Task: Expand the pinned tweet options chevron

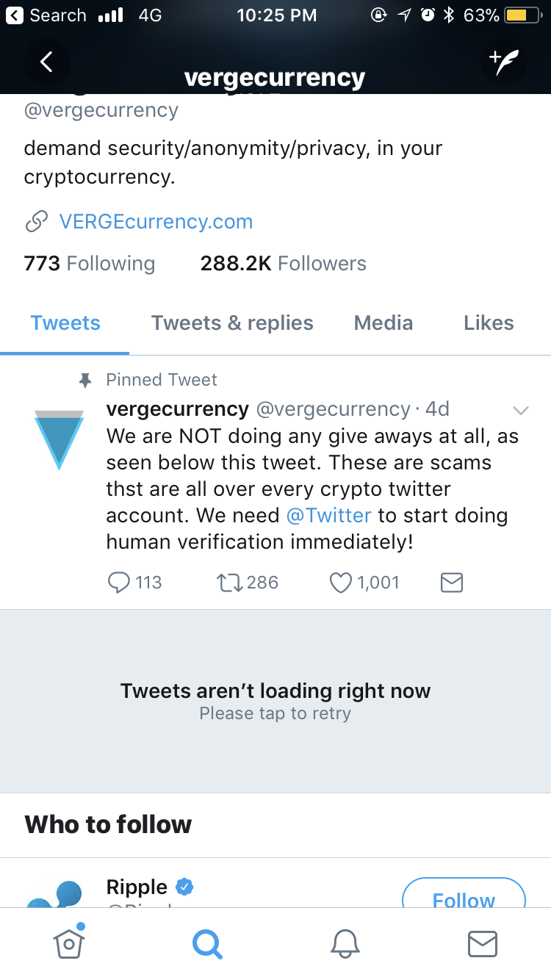Action: point(521,410)
